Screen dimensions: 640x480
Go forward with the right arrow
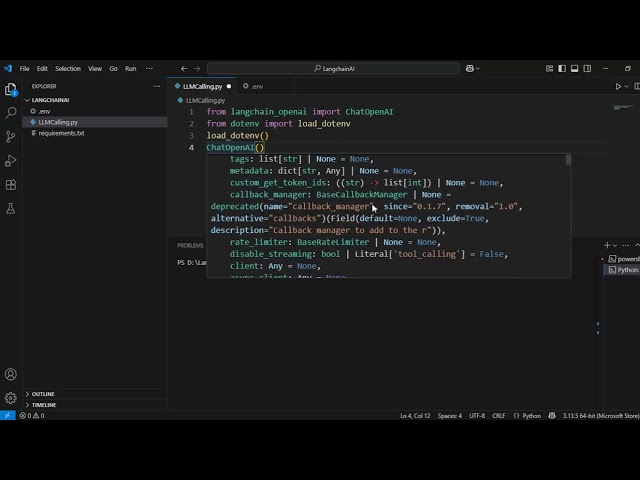[197, 69]
